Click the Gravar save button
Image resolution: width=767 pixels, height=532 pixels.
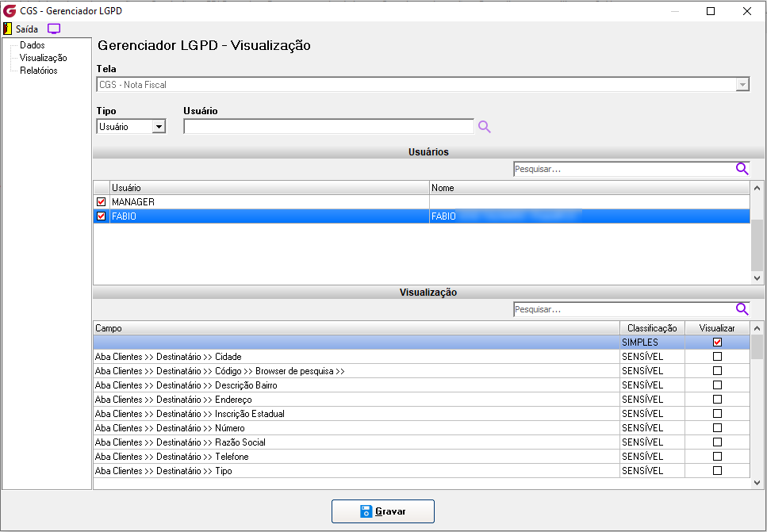(x=383, y=511)
